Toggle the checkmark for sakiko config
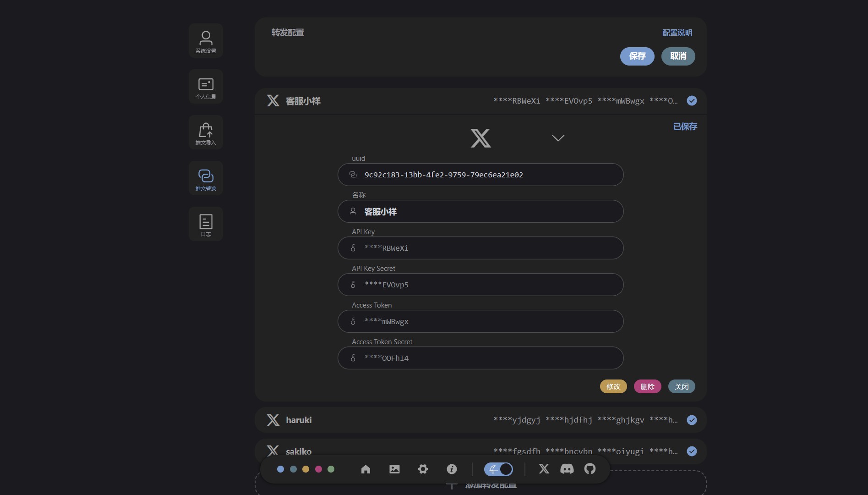The width and height of the screenshot is (868, 495). [x=692, y=451]
